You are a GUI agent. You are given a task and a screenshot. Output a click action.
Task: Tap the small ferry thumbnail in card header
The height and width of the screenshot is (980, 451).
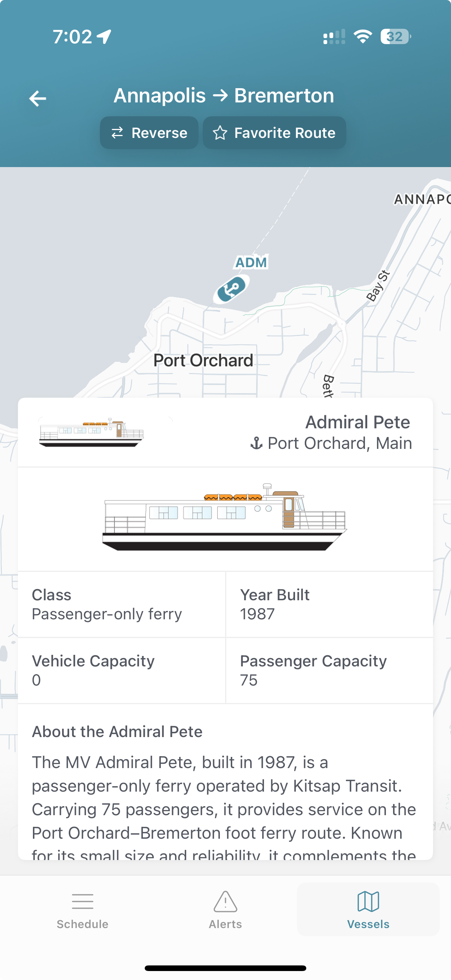pyautogui.click(x=92, y=432)
